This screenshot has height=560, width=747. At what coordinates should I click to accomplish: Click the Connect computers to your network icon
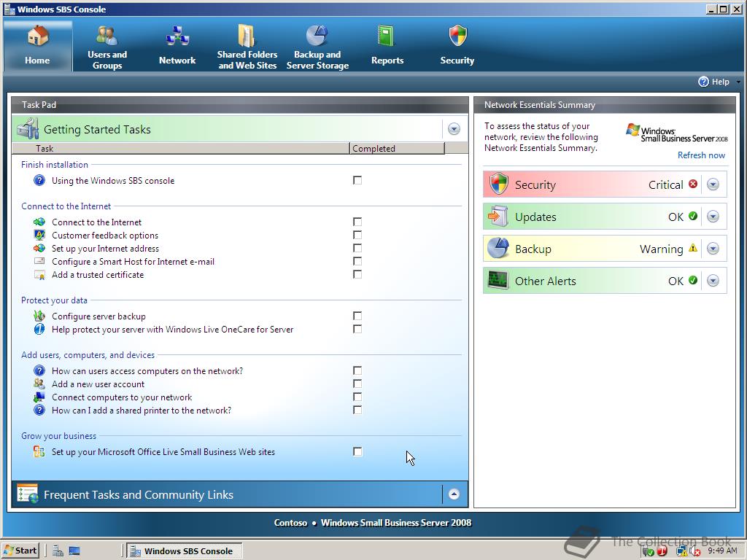point(39,397)
